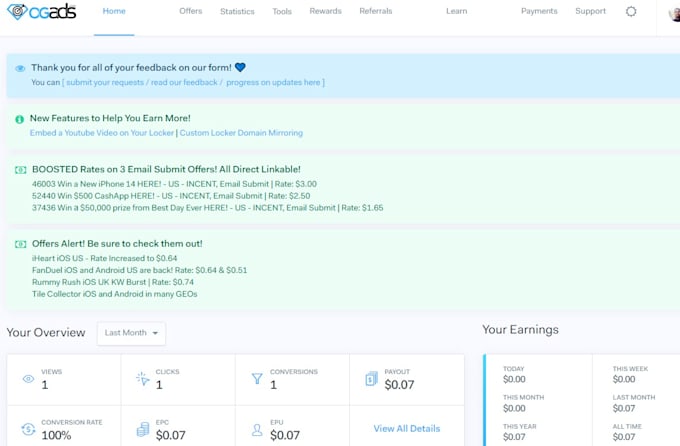Click the Clicks cursor icon
The height and width of the screenshot is (446, 680).
coord(142,379)
